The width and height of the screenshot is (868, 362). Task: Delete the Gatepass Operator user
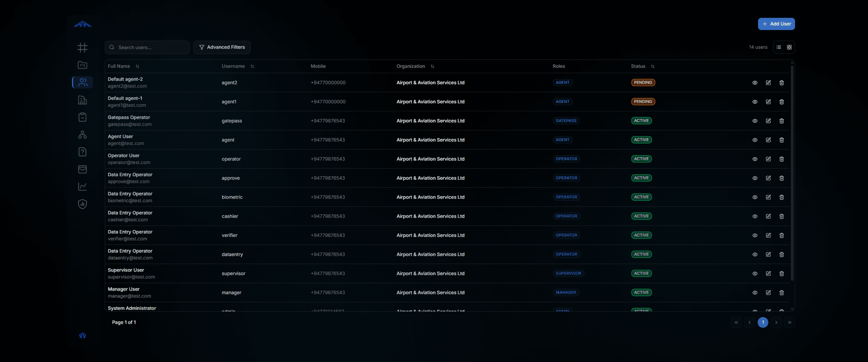click(781, 121)
